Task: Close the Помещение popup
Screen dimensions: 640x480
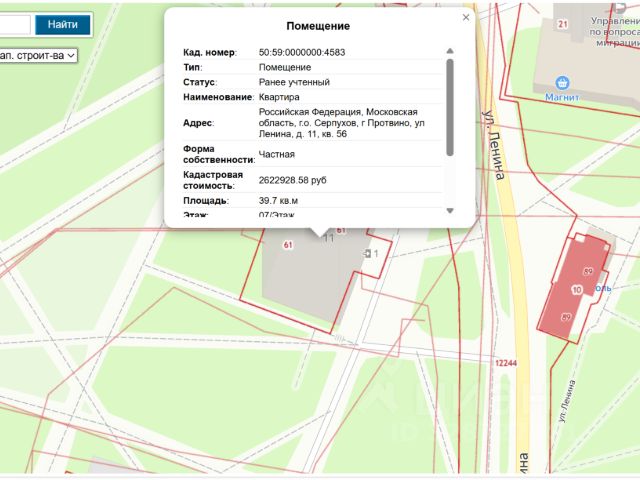Action: (466, 18)
